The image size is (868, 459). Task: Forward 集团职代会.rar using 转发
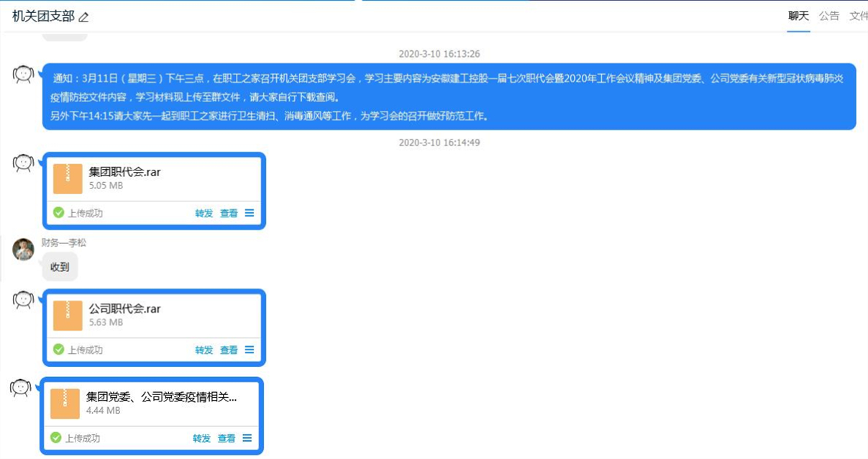204,213
